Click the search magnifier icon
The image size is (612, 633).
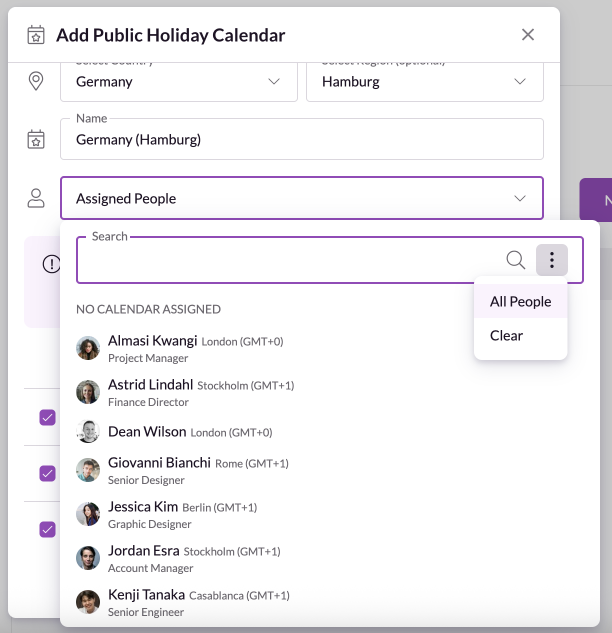tap(515, 260)
